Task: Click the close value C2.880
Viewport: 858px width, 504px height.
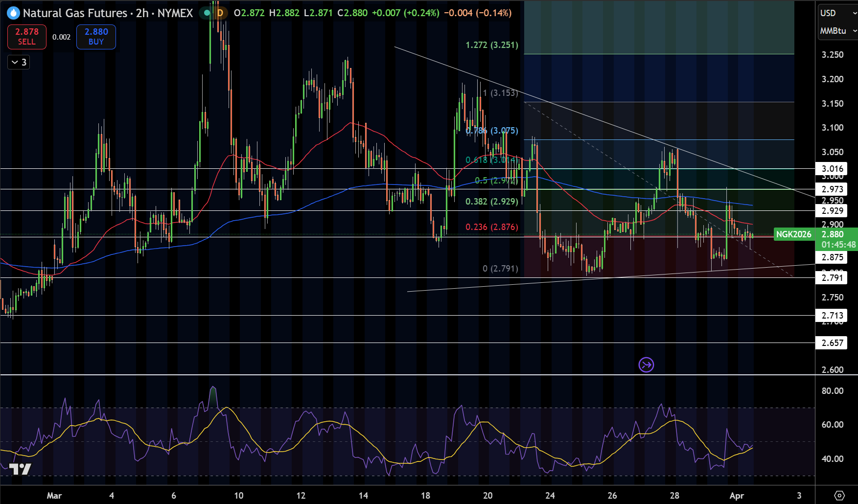Action: pos(352,13)
